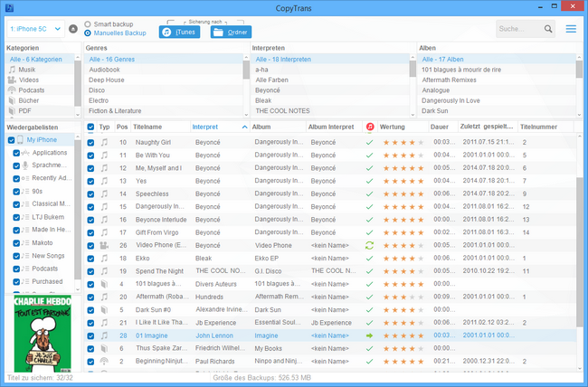This screenshot has height=387, width=588.
Task: Open the iPhone 5C device dropdown
Action: click(35, 29)
